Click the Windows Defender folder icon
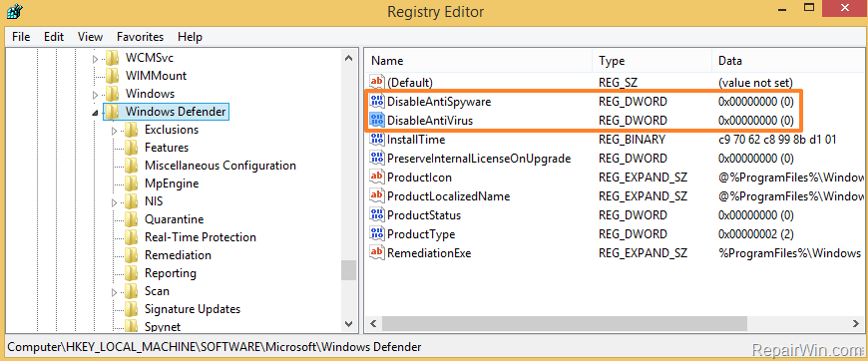Screen dimensions: 868x361 [112, 112]
